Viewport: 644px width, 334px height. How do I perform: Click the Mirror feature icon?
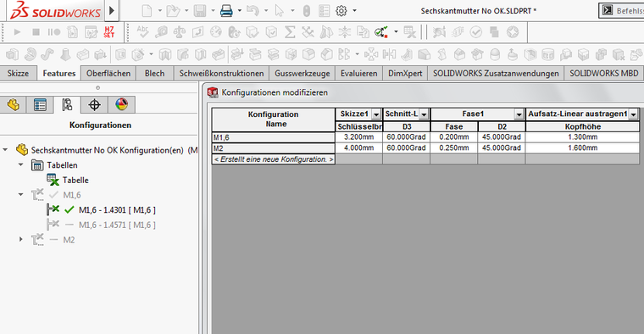[x=389, y=54]
